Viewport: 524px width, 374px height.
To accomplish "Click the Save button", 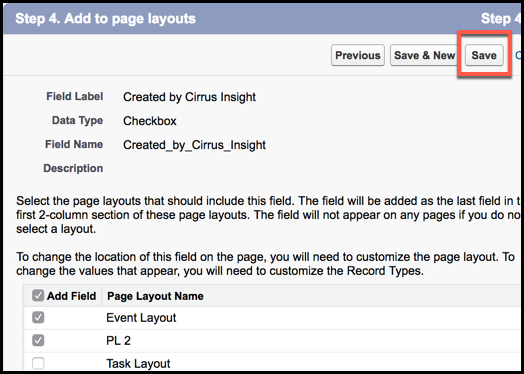I will pos(484,55).
